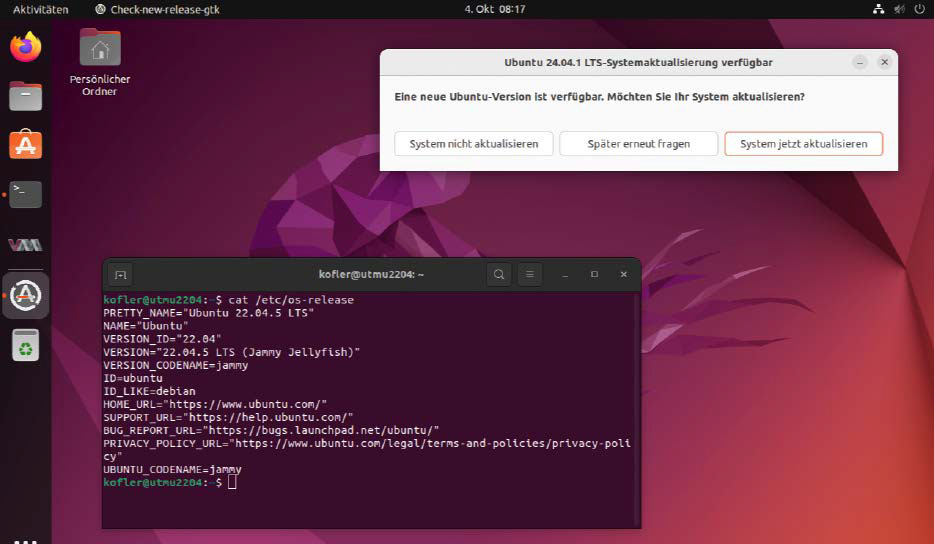Open search in the terminal header
The height and width of the screenshot is (544, 934).
498,274
